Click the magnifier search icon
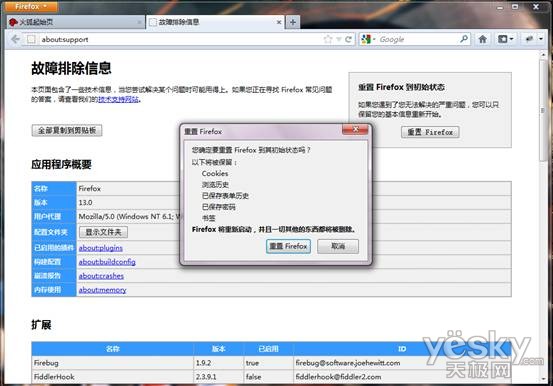This screenshot has width=553, height=386. (464, 39)
